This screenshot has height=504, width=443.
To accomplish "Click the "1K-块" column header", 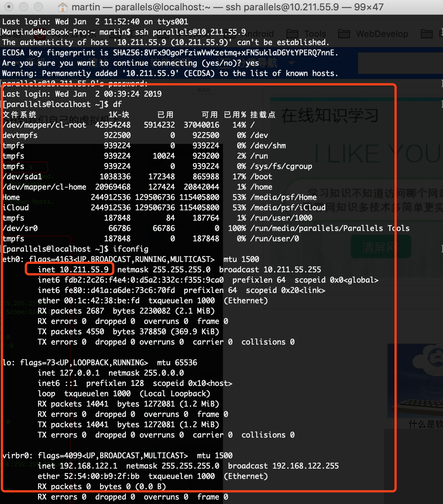I will tap(119, 115).
